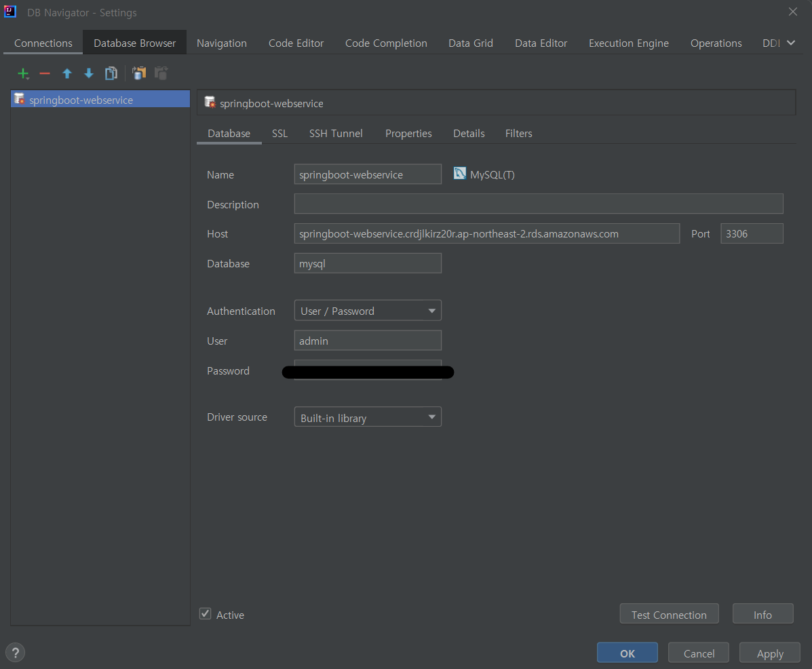Show the hidden settings tabs chevron
Image resolution: width=812 pixels, height=669 pixels.
(791, 43)
